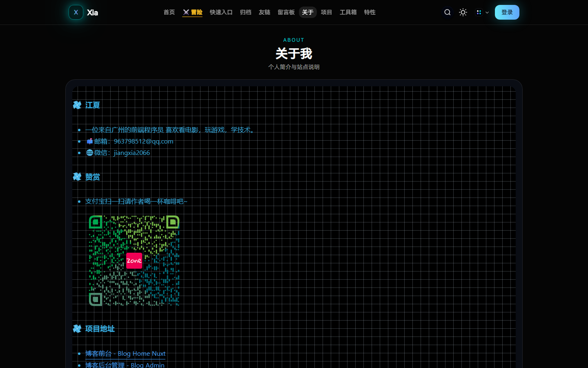Screen dimensions: 588x368
Task: Click the 个人简介与站点说明 subtitle
Action: click(294, 67)
